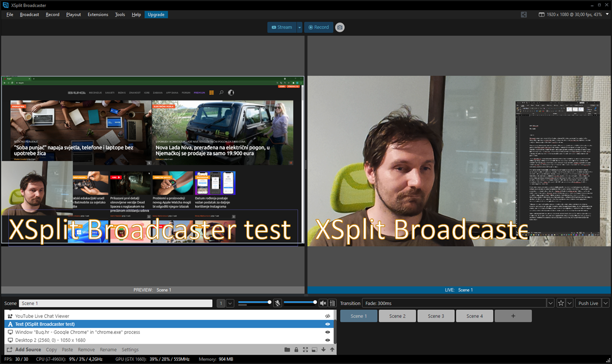Image resolution: width=612 pixels, height=364 pixels.
Task: Open the Broadcast menu
Action: 30,15
